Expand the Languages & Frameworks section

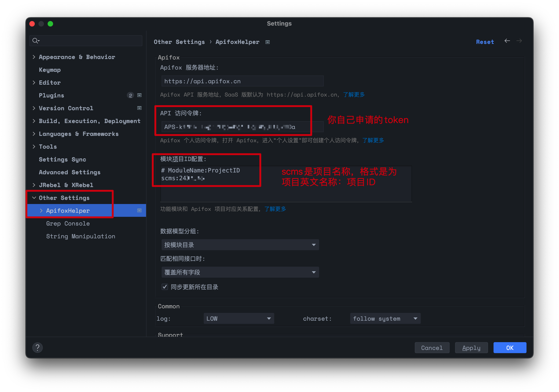(x=34, y=134)
